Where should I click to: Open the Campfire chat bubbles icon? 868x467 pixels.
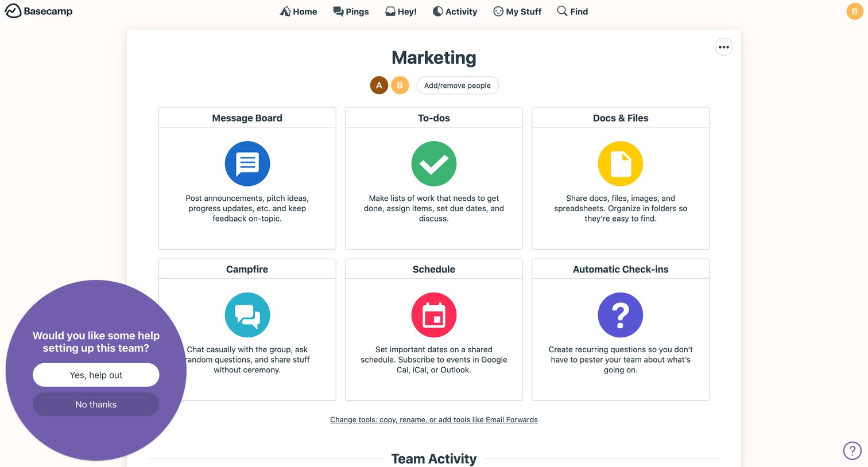247,315
